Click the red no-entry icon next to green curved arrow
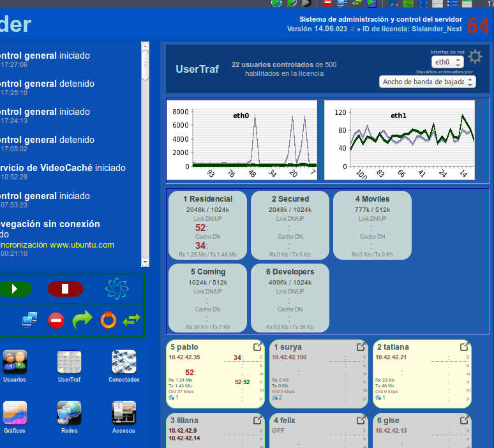The image size is (494, 448). (56, 320)
